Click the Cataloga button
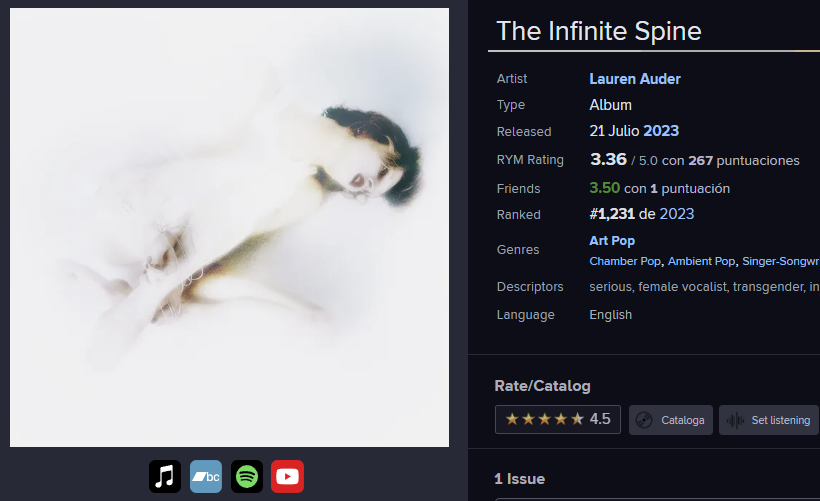This screenshot has width=820, height=501. tap(670, 420)
